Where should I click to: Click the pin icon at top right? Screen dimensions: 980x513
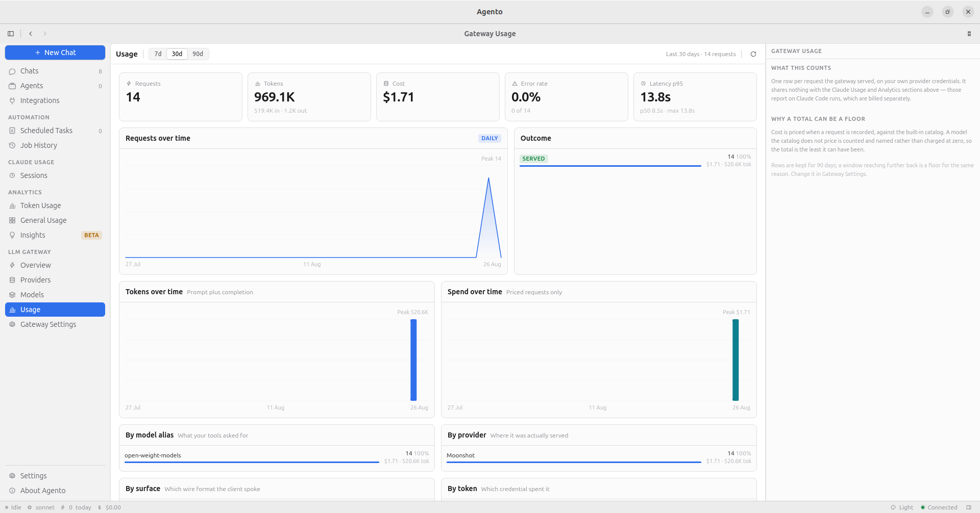coord(969,34)
